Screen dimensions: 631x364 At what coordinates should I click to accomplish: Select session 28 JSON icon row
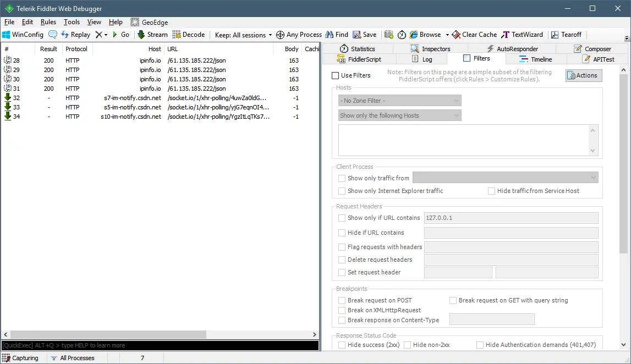pyautogui.click(x=8, y=60)
